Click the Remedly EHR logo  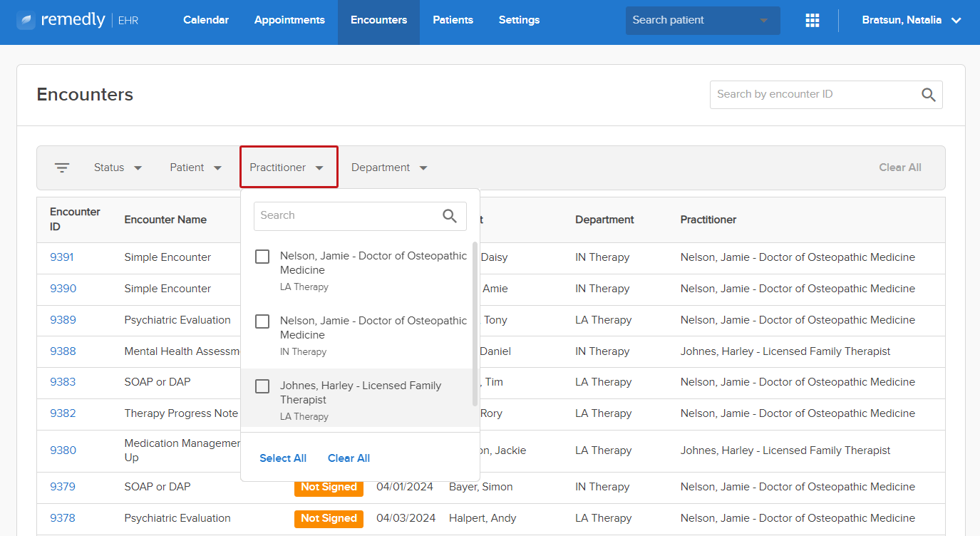coord(78,20)
